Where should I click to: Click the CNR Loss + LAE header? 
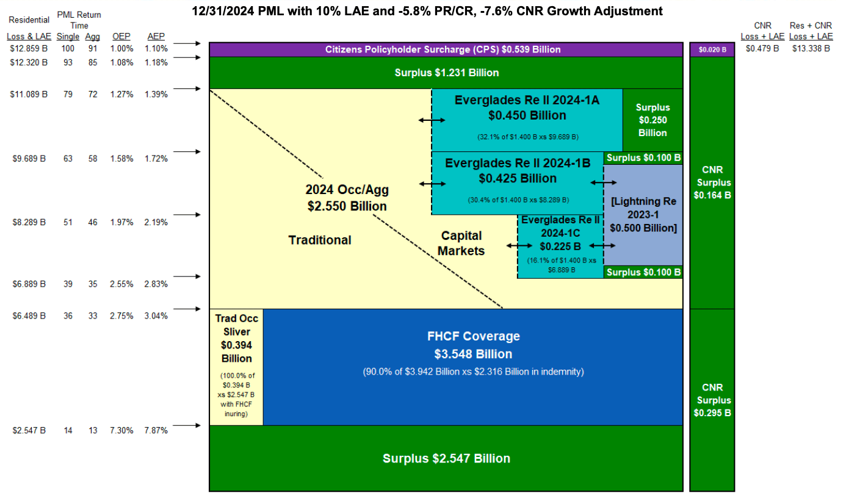tap(762, 31)
